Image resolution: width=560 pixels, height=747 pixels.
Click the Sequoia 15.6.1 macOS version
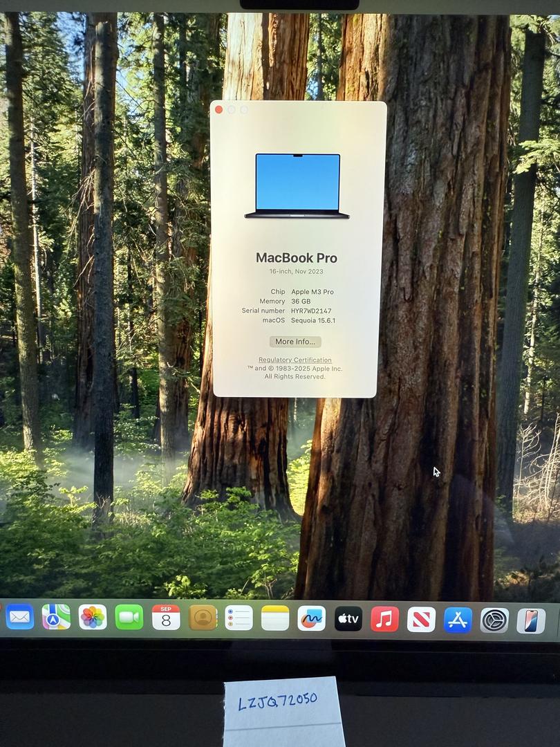coord(313,320)
